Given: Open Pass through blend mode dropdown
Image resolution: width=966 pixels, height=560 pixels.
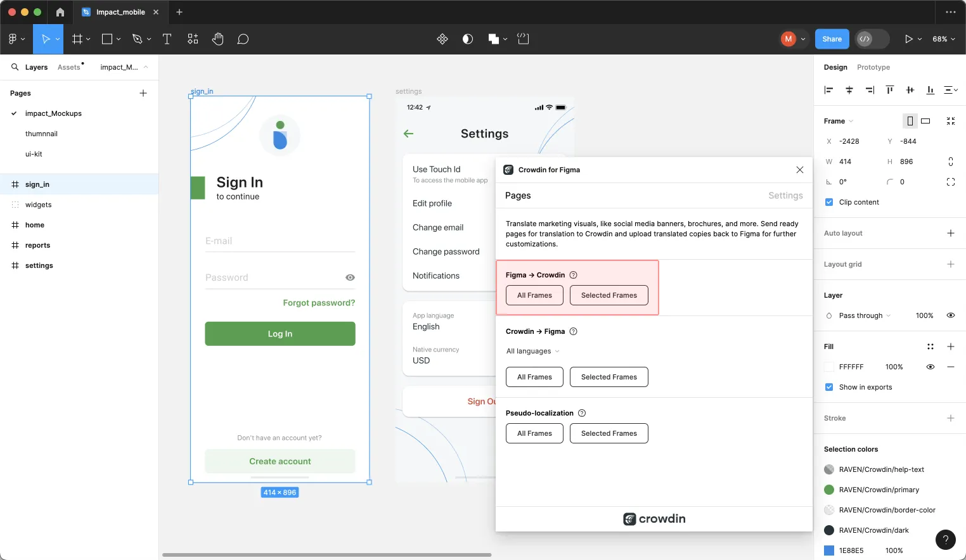Looking at the screenshot, I should tap(865, 315).
